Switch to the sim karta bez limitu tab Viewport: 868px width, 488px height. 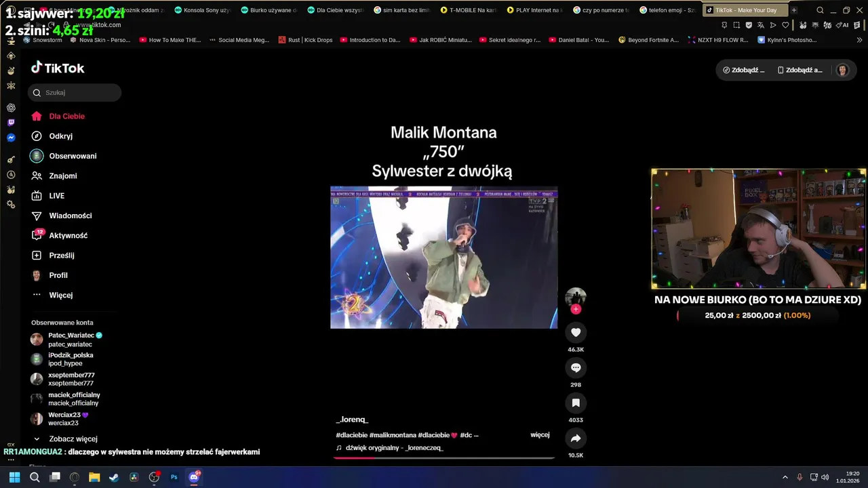[401, 10]
